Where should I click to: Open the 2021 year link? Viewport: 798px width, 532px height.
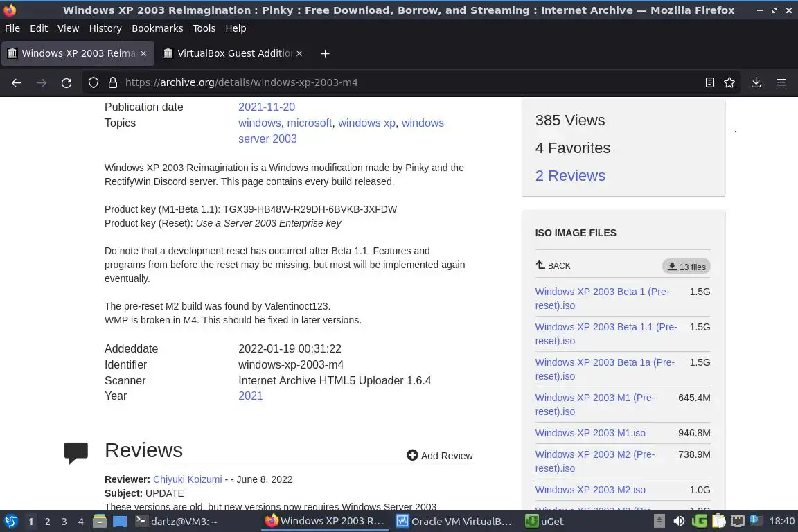(x=250, y=396)
